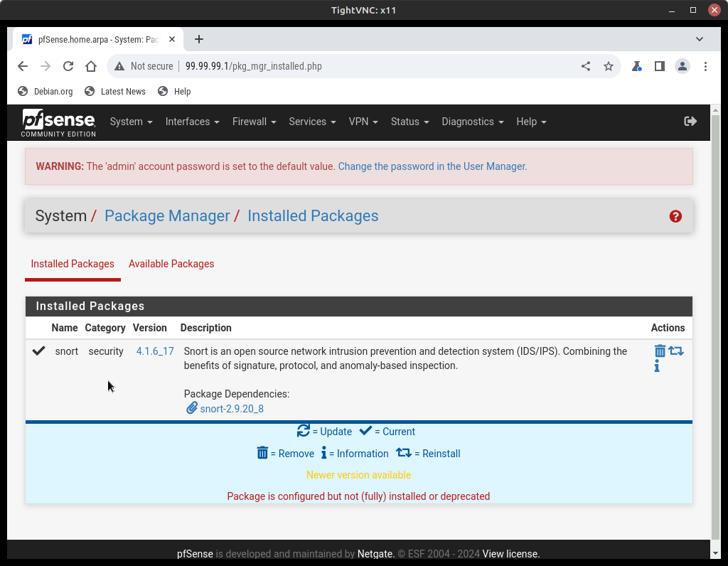Click the logout icon in navbar
Viewport: 728px width, 566px height.
[690, 121]
